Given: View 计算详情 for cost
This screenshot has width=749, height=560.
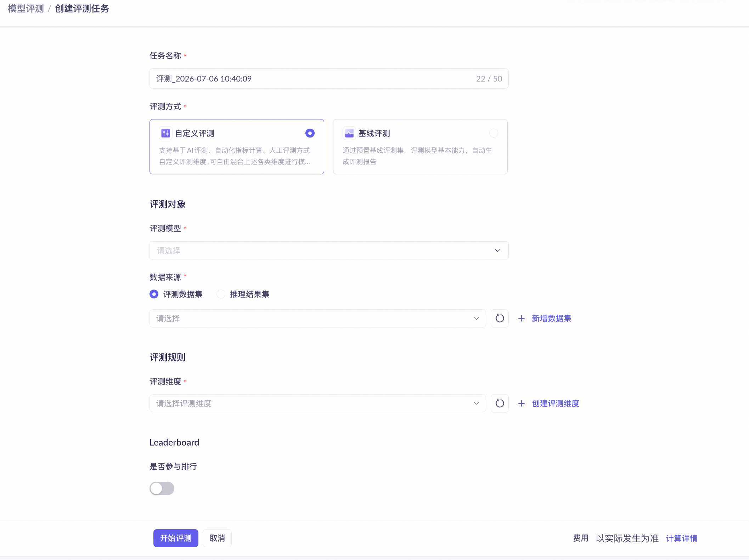Looking at the screenshot, I should pos(682,538).
